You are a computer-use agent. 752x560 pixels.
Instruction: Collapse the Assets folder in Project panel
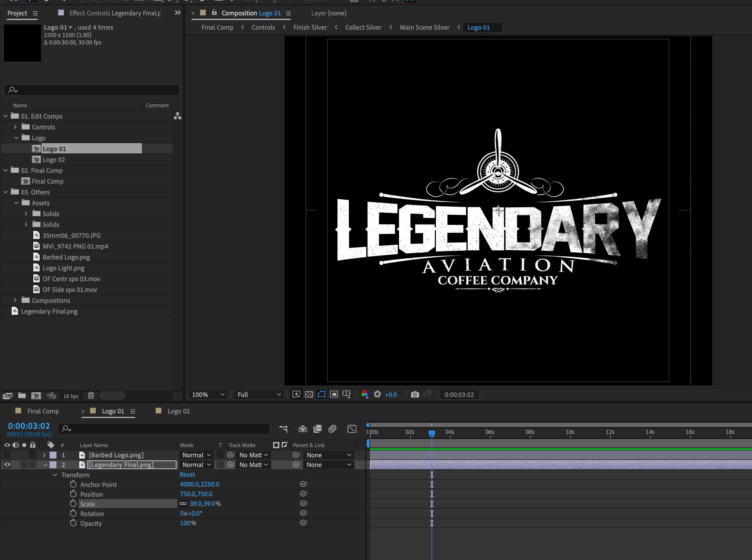point(16,203)
